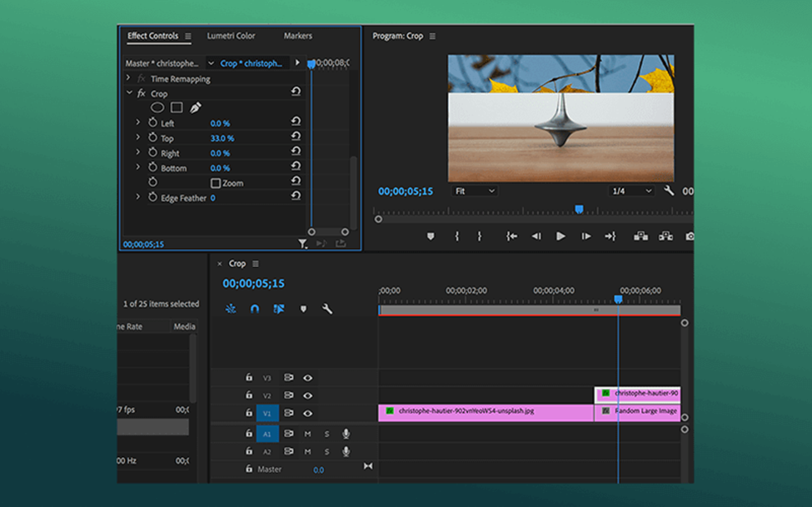Hide the V1 track output eye
The image size is (812, 507).
tap(307, 413)
